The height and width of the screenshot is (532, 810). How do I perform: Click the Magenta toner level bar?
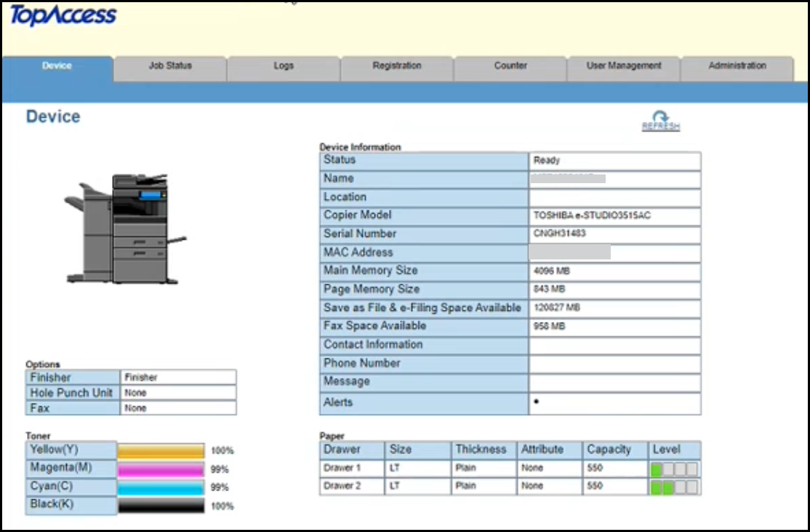click(161, 469)
